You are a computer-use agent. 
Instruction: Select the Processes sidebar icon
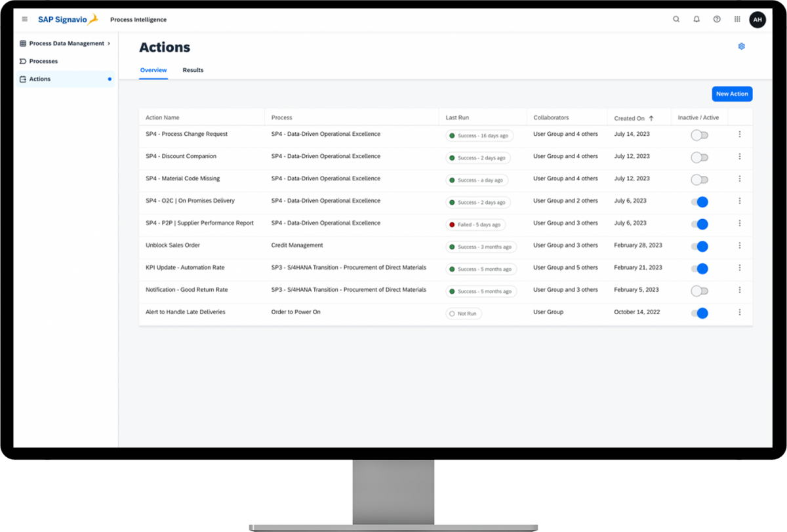click(24, 61)
